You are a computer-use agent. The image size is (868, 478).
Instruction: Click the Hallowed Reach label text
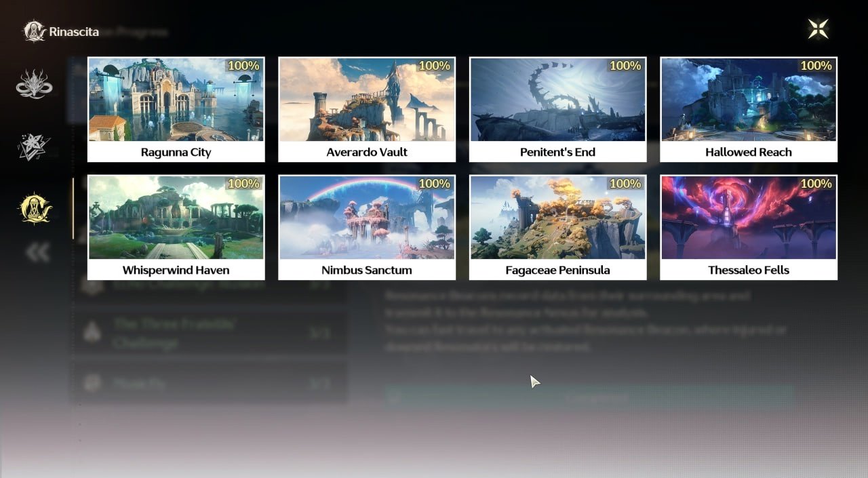tap(749, 153)
